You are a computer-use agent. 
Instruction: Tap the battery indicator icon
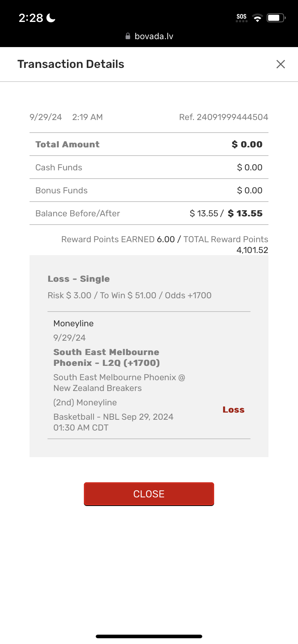coord(276,18)
